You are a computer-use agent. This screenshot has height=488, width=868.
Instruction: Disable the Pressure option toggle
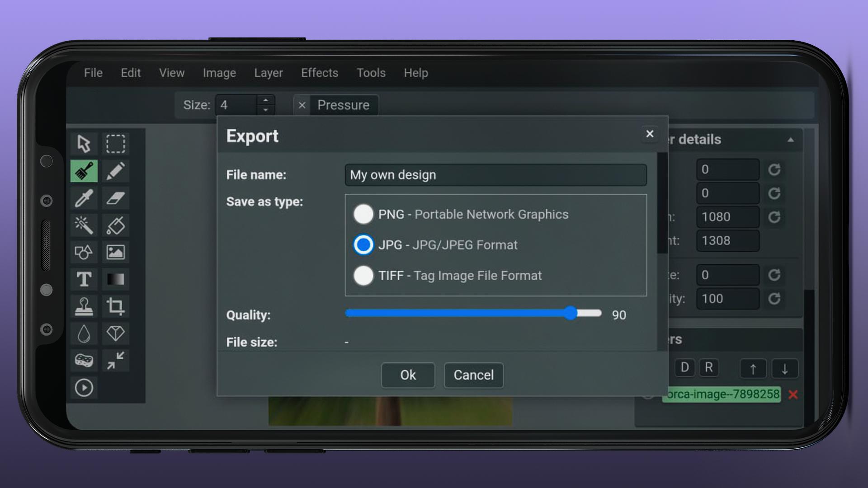[302, 105]
